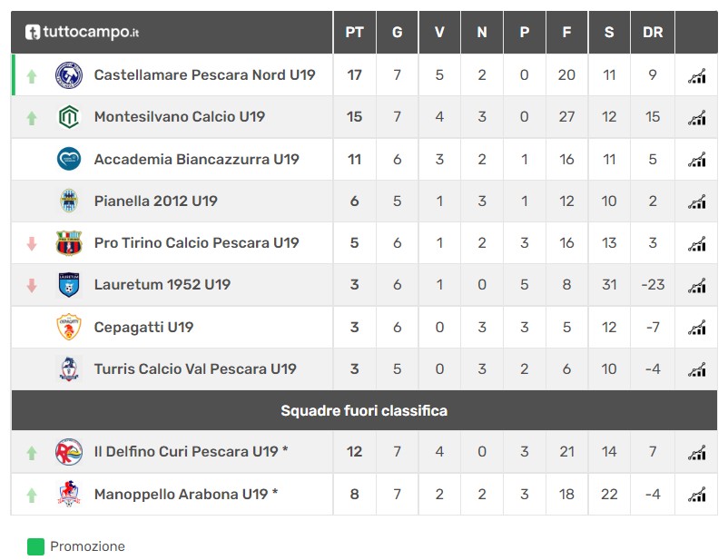728x560 pixels.
Task: Click the F goals-scored column header
Action: pyautogui.click(x=566, y=32)
